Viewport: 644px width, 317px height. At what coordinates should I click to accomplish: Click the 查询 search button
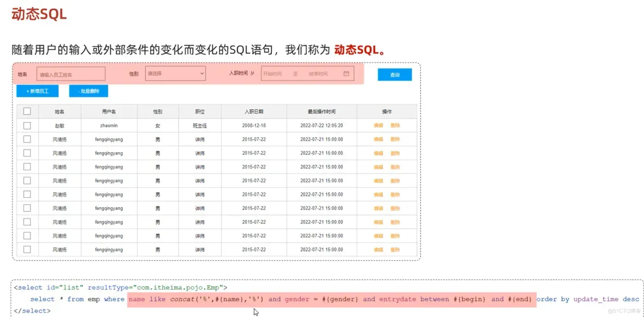395,74
